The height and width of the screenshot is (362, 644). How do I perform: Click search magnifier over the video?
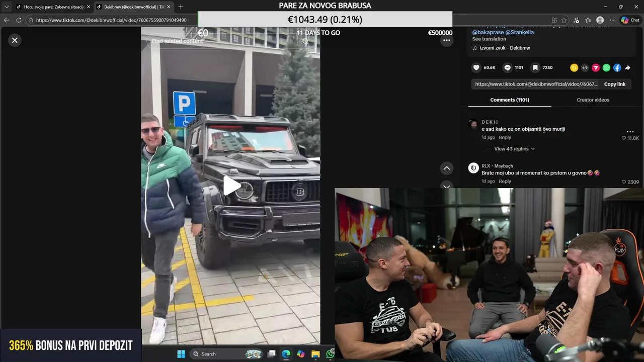click(305, 41)
